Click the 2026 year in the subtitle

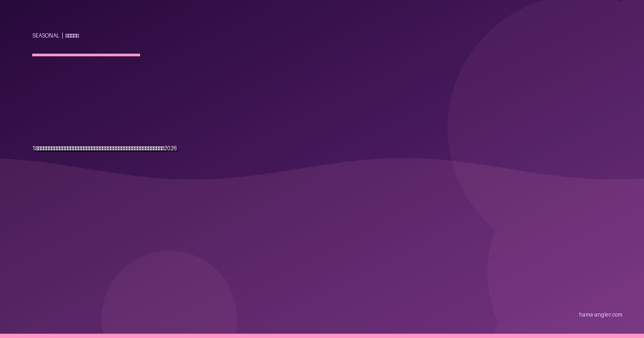coord(171,149)
